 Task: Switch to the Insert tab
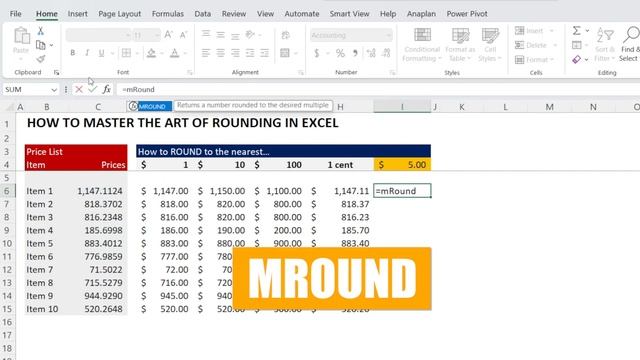[x=78, y=14]
